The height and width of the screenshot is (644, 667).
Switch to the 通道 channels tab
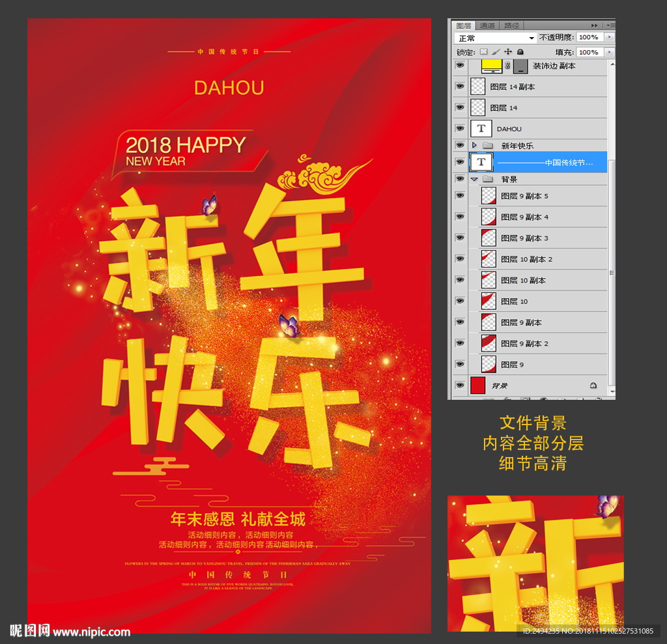(x=487, y=25)
